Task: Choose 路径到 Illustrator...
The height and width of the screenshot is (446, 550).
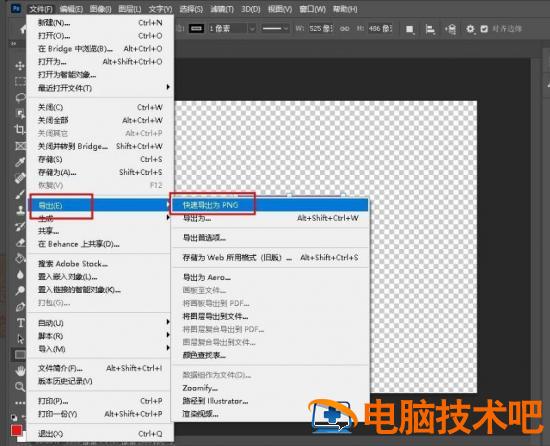Action: [269, 401]
